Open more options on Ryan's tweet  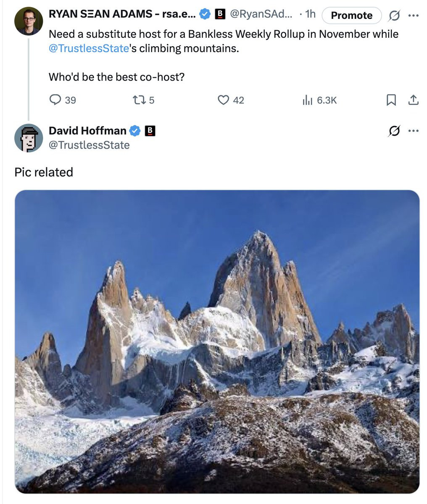pos(414,16)
